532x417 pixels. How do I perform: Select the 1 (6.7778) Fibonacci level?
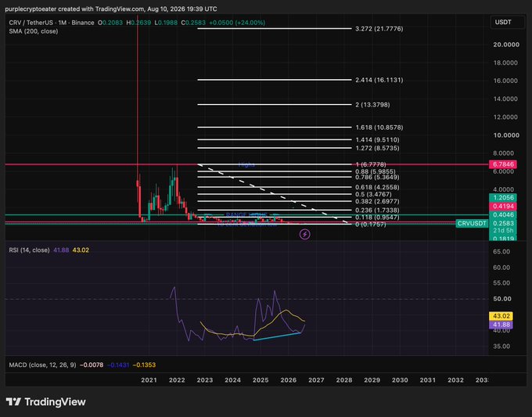point(371,164)
